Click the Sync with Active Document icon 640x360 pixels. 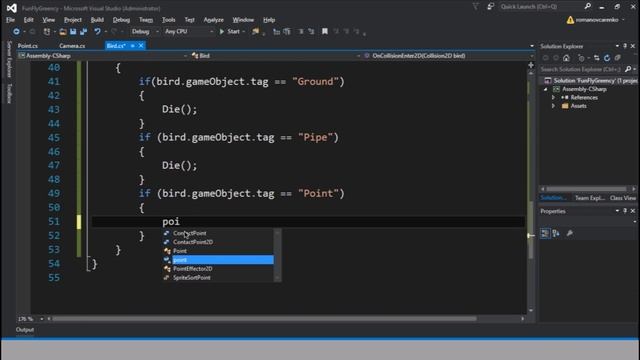(597, 58)
